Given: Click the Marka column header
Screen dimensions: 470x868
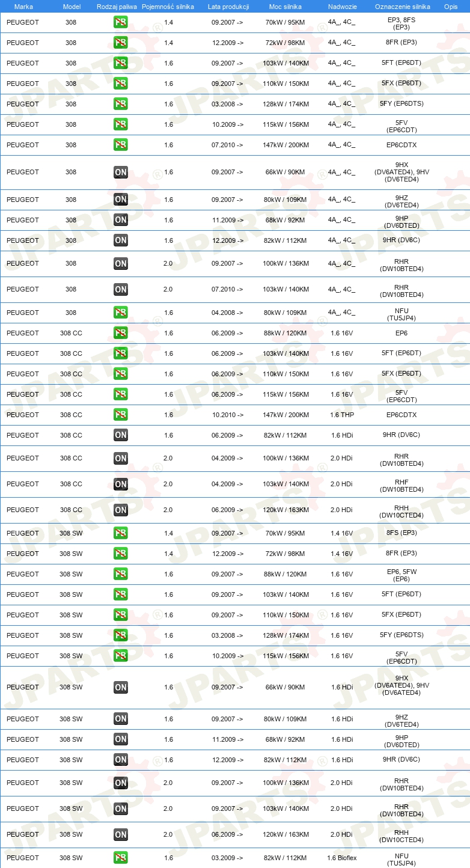Looking at the screenshot, I should coord(23,6).
